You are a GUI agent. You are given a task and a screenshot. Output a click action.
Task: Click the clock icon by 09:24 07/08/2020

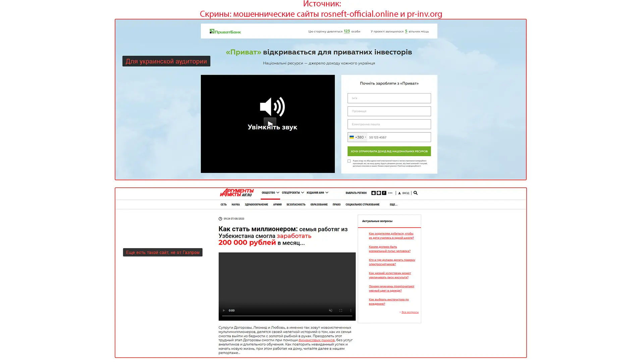220,219
